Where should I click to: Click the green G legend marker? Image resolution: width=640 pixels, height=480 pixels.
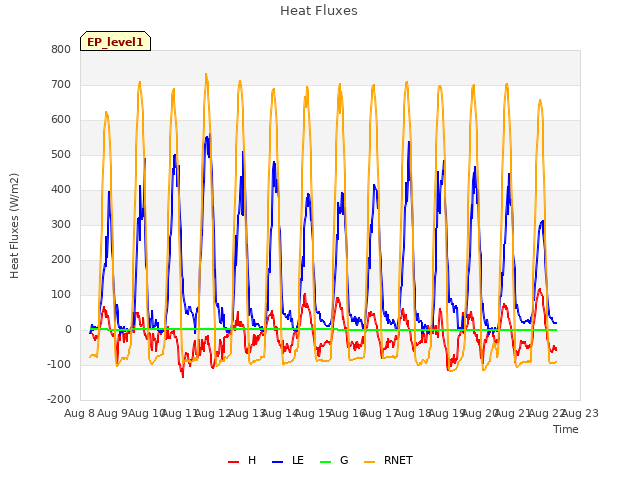(325, 462)
